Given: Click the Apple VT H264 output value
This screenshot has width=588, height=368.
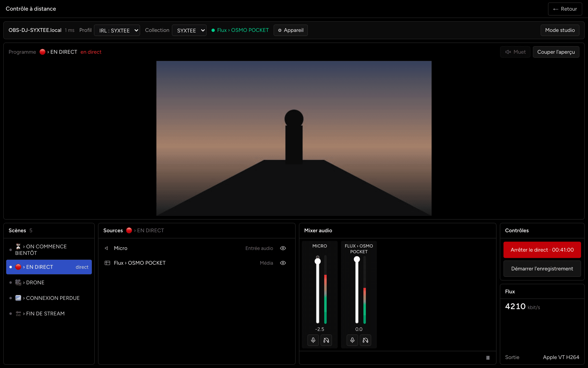Looking at the screenshot, I should coord(561,357).
